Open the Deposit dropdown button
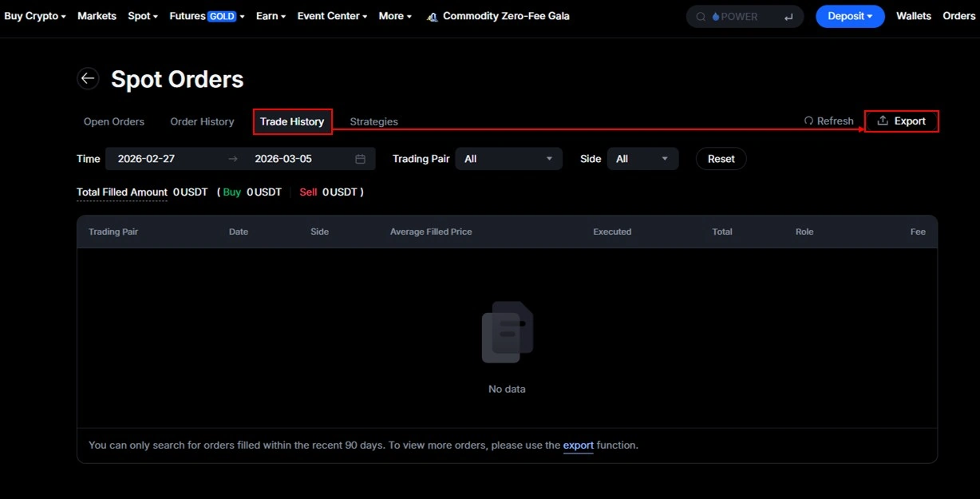Image resolution: width=980 pixels, height=499 pixels. [850, 16]
